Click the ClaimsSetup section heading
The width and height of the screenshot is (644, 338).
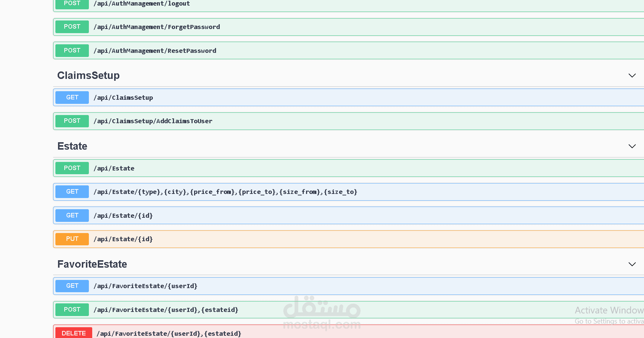click(x=88, y=75)
